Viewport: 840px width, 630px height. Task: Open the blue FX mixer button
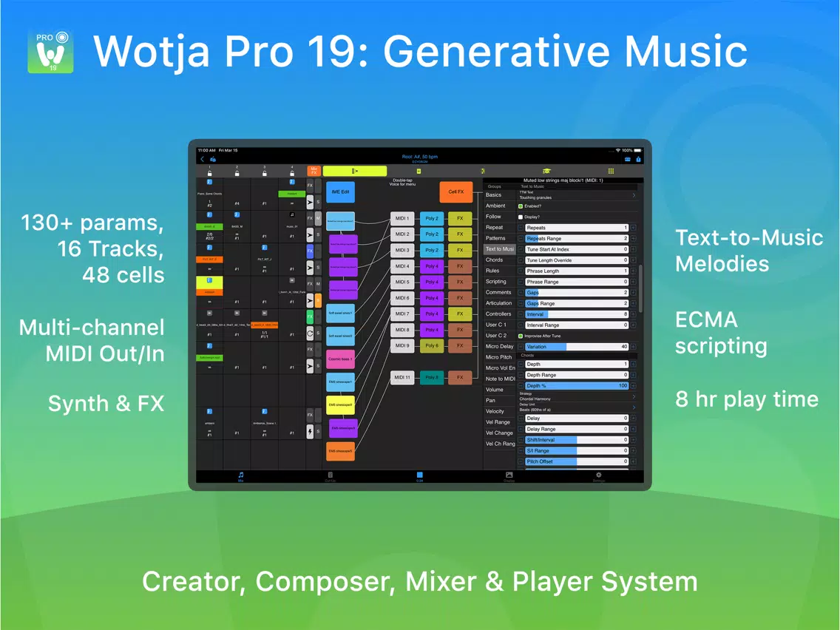[310, 251]
